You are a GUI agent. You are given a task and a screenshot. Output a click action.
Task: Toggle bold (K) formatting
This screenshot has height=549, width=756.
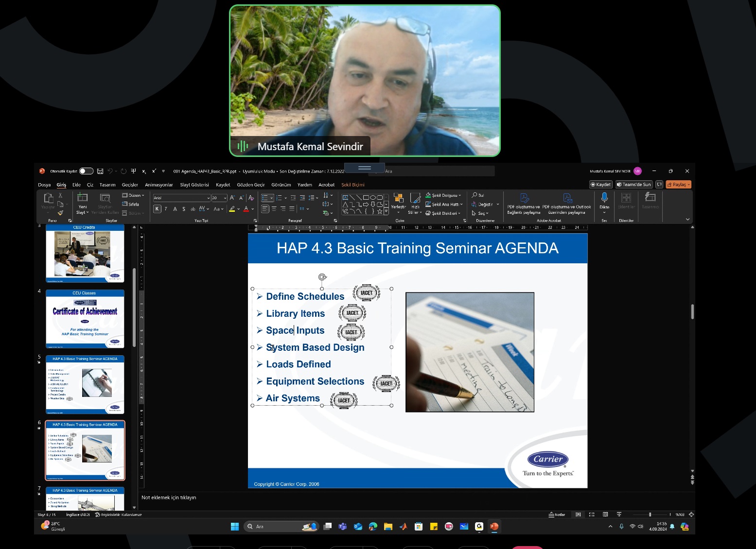click(157, 209)
